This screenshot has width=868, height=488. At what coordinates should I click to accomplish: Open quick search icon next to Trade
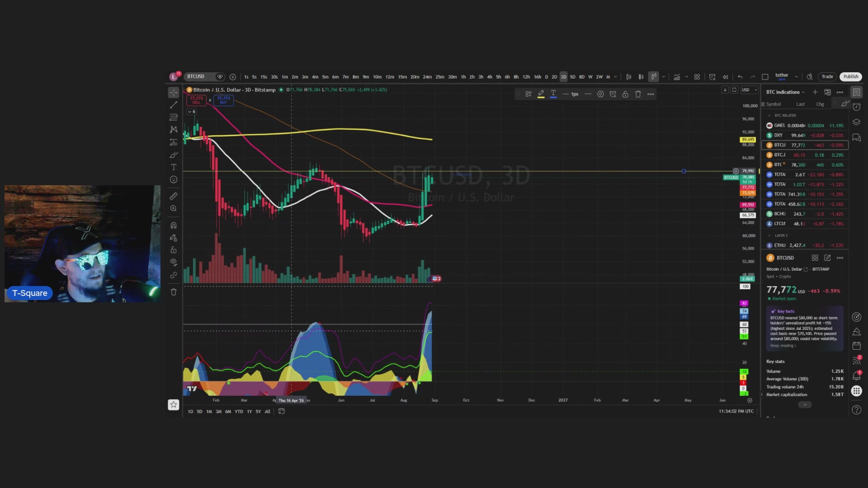point(810,77)
